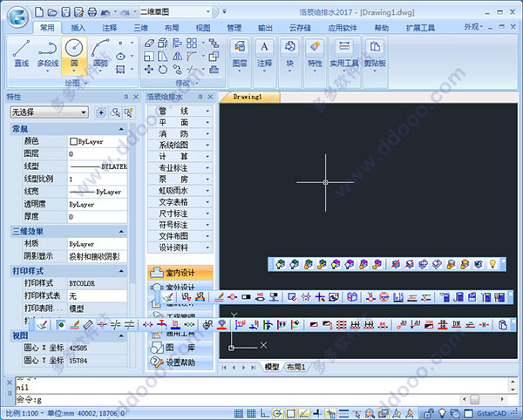
Task: Click the 线宽 ByLayer lineweight field
Action: point(98,192)
